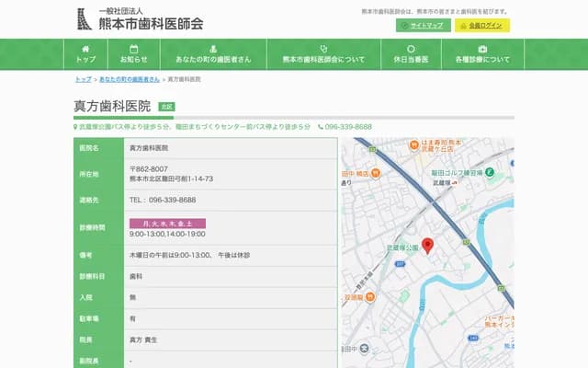This screenshot has height=368, width=588.
Task: Click the phone number 096-339-8688 in header
Action: [x=348, y=127]
